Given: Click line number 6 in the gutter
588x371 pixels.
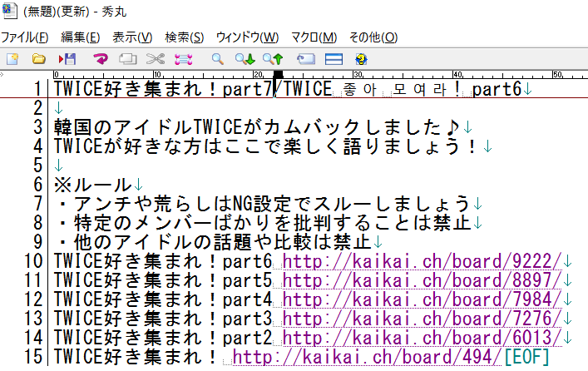Looking at the screenshot, I should 37,184.
